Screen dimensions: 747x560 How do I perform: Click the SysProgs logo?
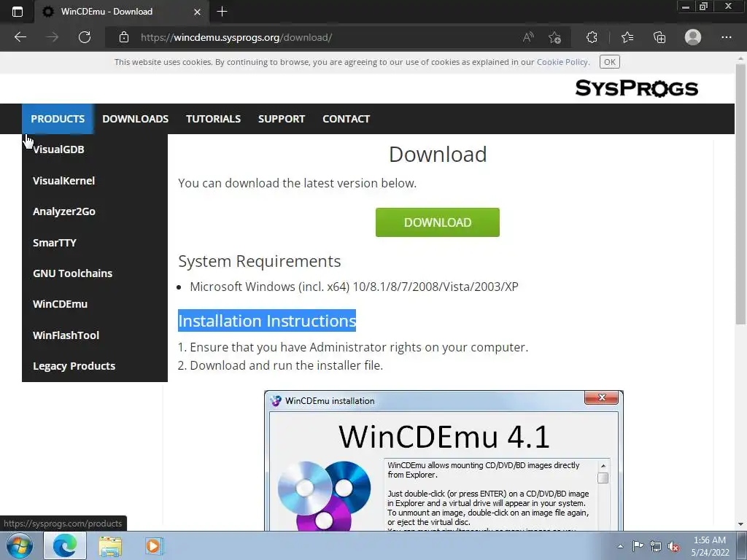coord(636,88)
